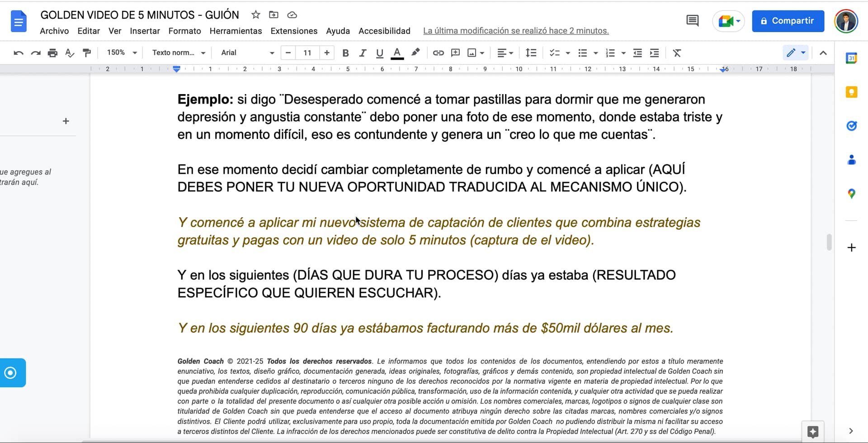Open Google Tasks in the sidebar
Image resolution: width=868 pixels, height=443 pixels.
(x=852, y=126)
